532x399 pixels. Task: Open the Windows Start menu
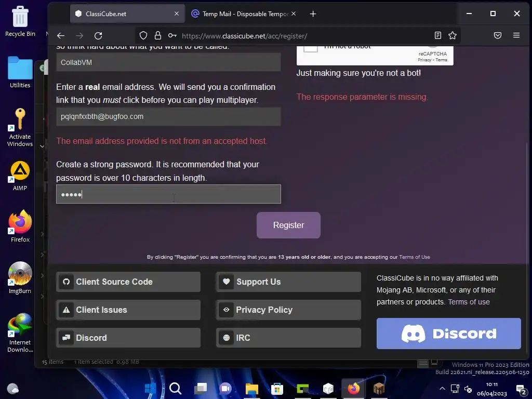150,388
